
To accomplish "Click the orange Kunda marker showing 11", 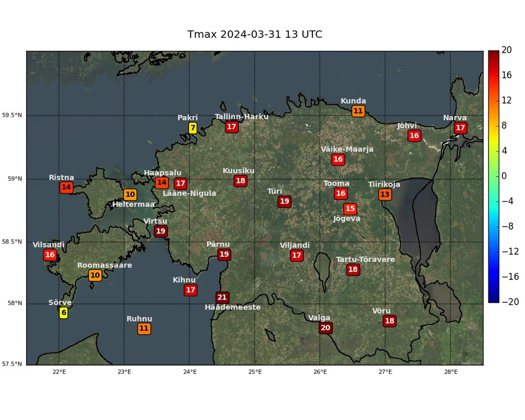I will tap(358, 111).
